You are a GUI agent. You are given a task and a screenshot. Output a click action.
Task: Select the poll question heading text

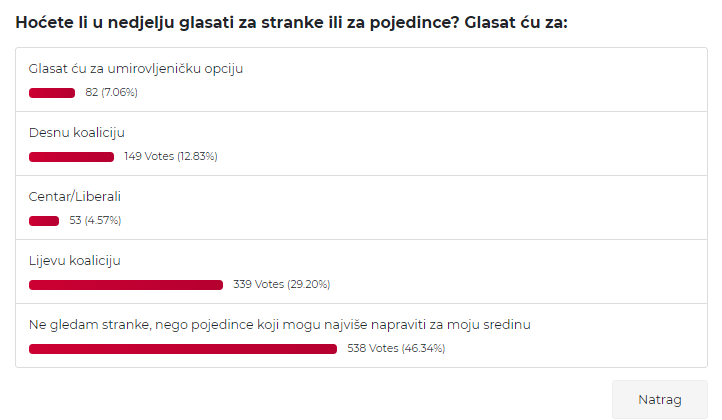(291, 22)
